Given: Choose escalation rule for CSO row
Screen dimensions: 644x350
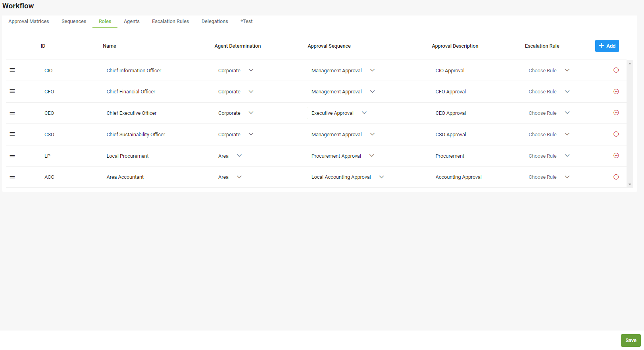Looking at the screenshot, I should pyautogui.click(x=567, y=134).
